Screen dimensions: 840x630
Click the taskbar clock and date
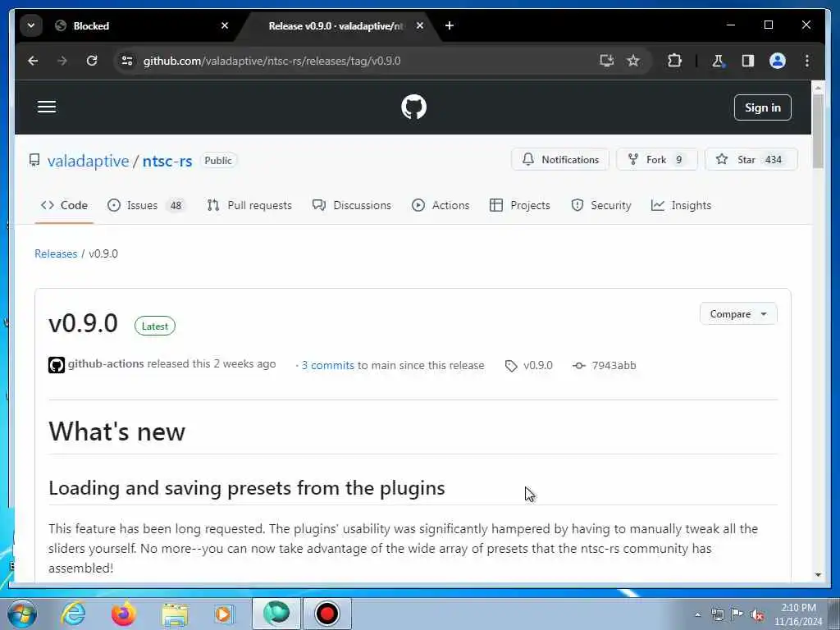798,614
